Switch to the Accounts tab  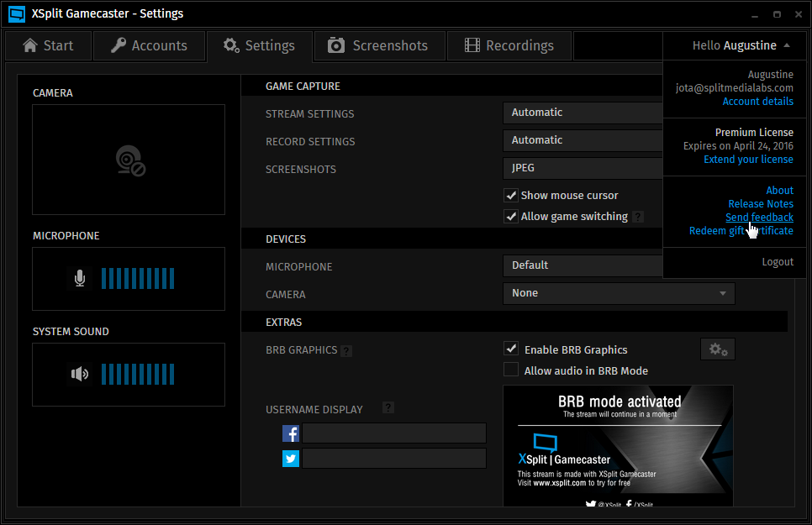click(x=149, y=45)
